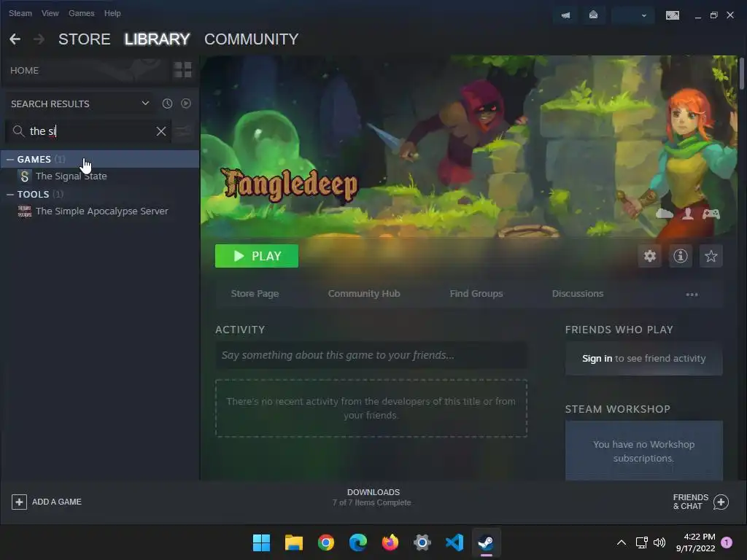This screenshot has width=747, height=560.
Task: Click the Sign in link
Action: (x=597, y=359)
